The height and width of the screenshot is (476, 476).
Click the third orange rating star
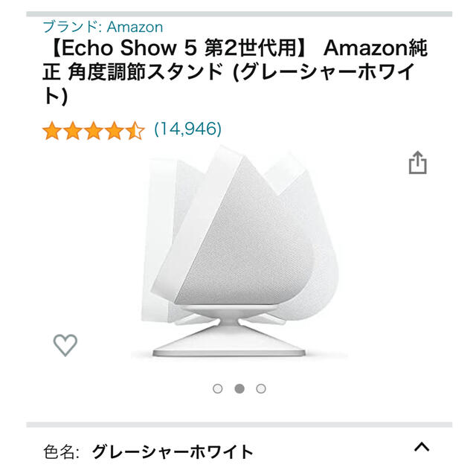pyautogui.click(x=94, y=131)
